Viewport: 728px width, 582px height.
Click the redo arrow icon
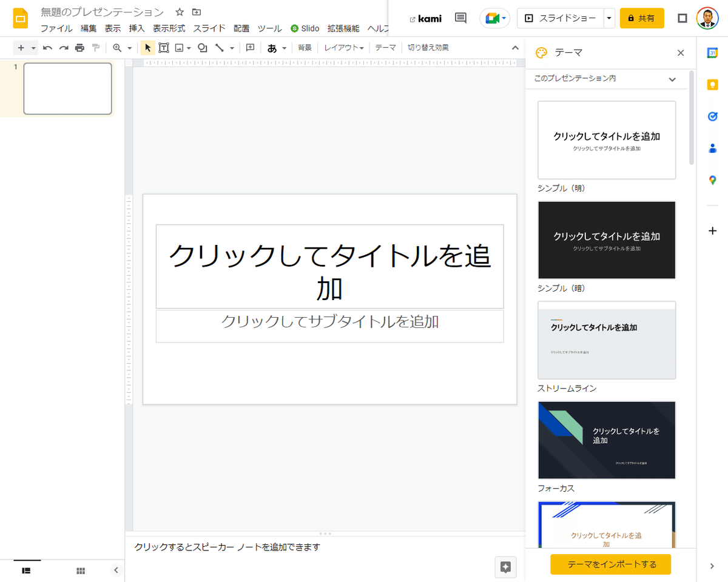pos(64,48)
